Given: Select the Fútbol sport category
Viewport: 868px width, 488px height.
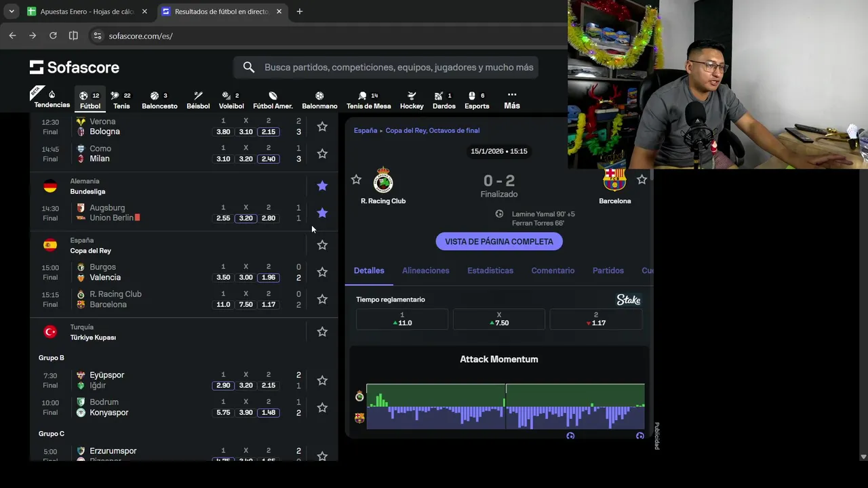Looking at the screenshot, I should tap(90, 100).
